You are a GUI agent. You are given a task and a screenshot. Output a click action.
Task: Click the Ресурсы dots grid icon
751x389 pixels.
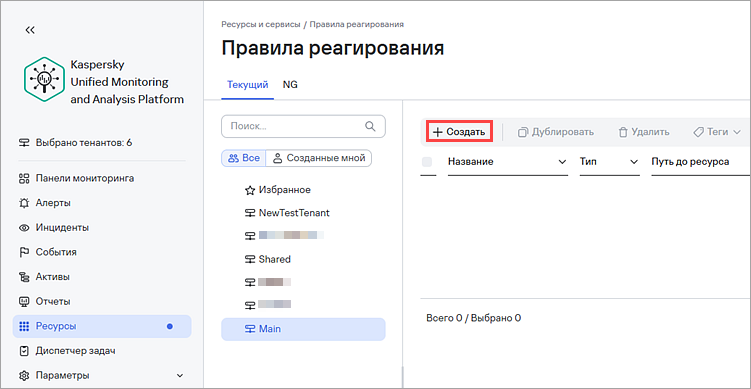click(24, 327)
